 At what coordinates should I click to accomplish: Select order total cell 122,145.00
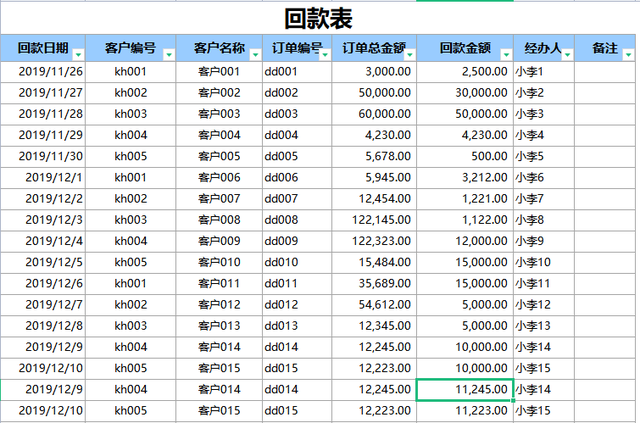(x=374, y=220)
